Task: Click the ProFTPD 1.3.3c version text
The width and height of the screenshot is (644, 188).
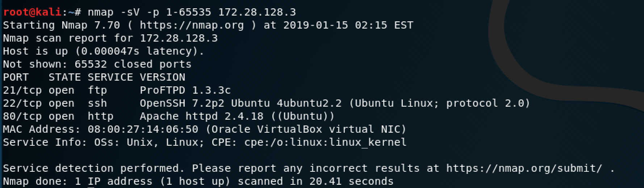Action: [x=185, y=90]
